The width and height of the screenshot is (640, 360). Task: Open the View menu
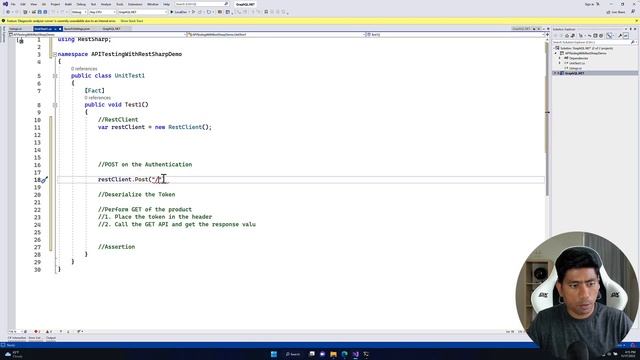click(33, 4)
